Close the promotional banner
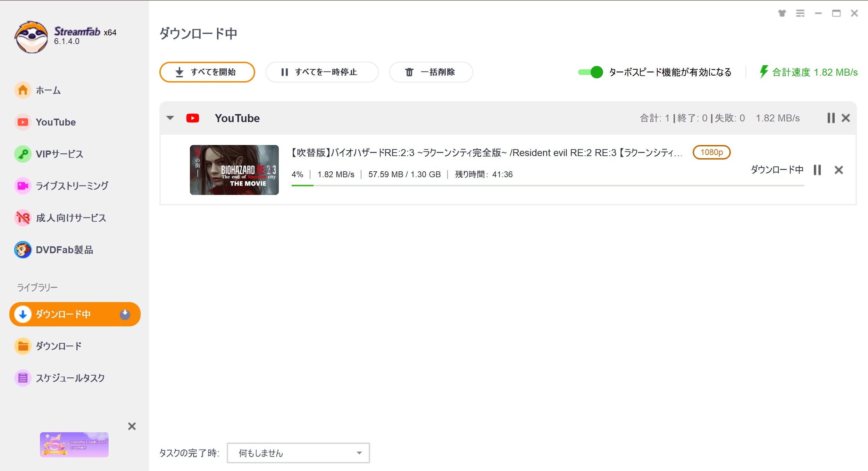The height and width of the screenshot is (471, 868). click(x=132, y=426)
